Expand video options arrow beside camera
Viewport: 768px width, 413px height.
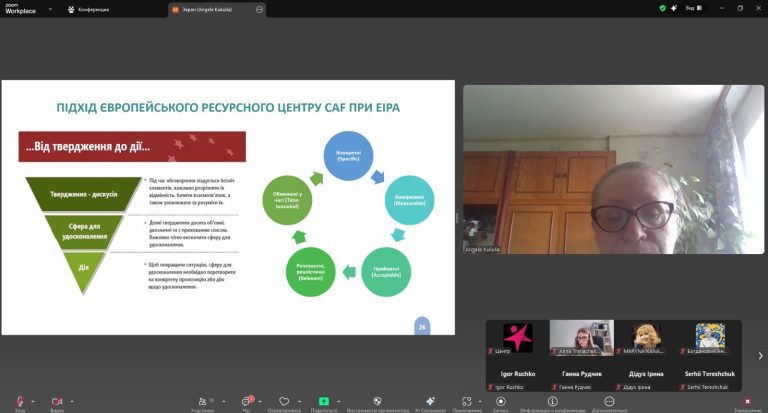click(72, 400)
